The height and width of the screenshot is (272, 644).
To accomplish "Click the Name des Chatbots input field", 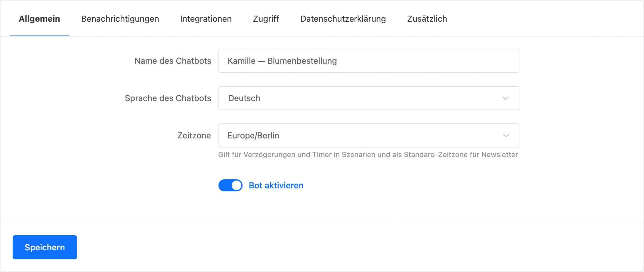I will (x=369, y=61).
